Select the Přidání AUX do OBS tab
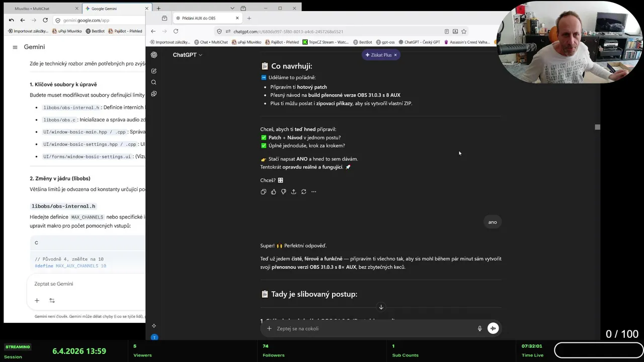Screen dimensions: 644x362 pos(207,18)
